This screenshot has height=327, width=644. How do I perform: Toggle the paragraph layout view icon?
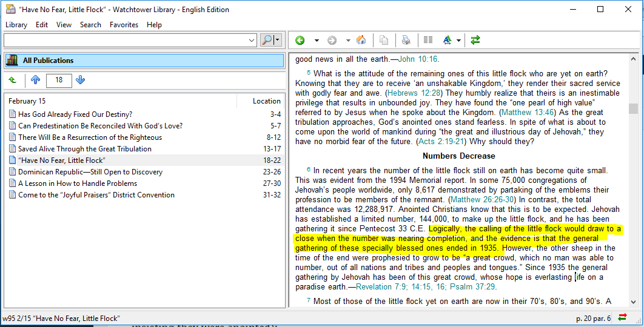pyautogui.click(x=428, y=41)
